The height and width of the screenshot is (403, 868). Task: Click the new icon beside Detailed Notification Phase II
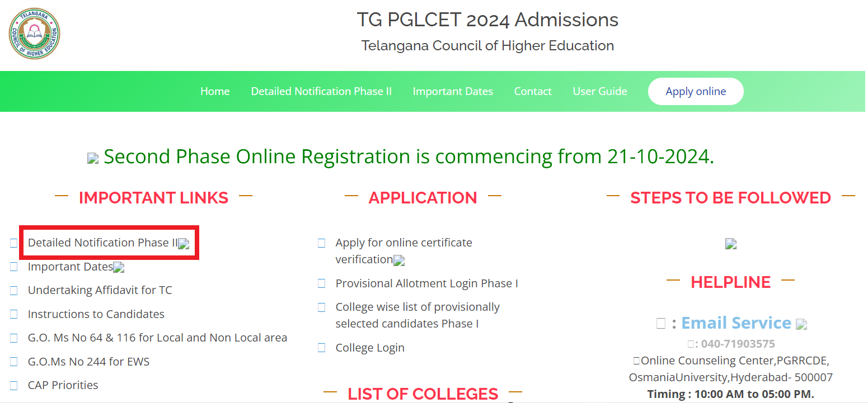click(x=184, y=243)
